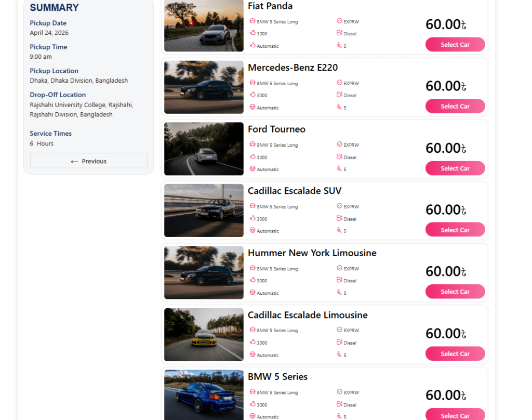Click the car model icon on Ford Tourneo
The image size is (532, 420).
pyautogui.click(x=252, y=145)
